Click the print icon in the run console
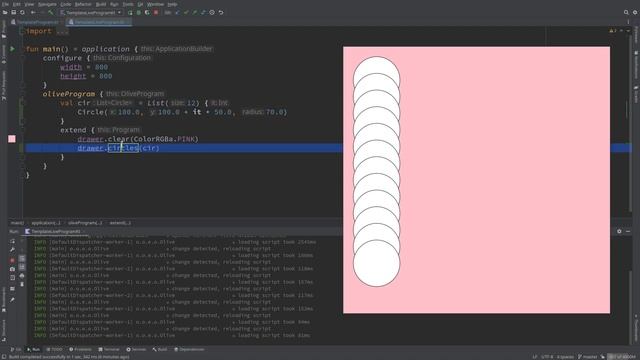This screenshot has height=360, width=640. [22, 276]
